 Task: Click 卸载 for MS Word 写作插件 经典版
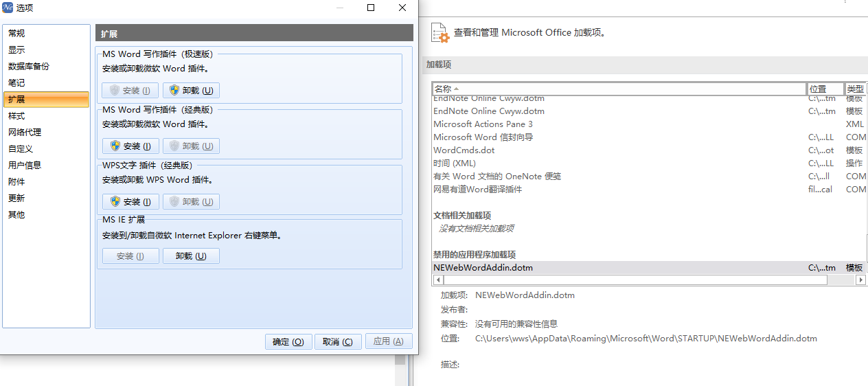pyautogui.click(x=191, y=146)
